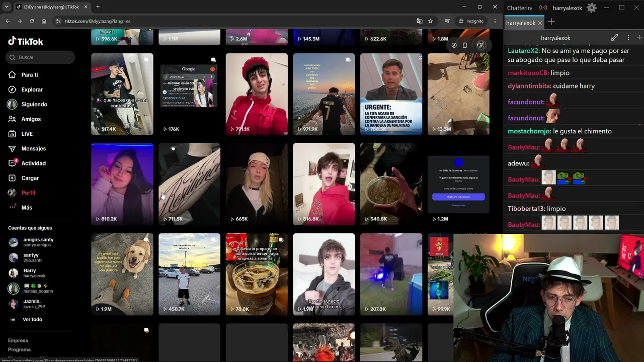Open the video with 207.8K views
The height and width of the screenshot is (362, 644).
(391, 275)
